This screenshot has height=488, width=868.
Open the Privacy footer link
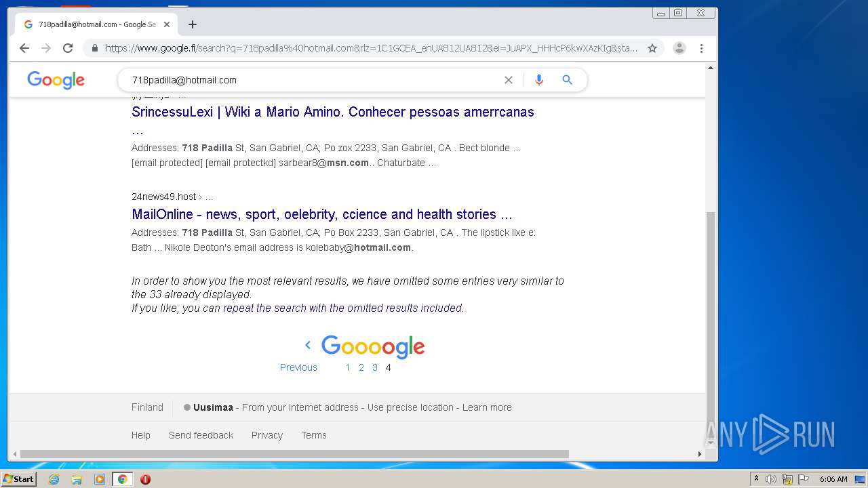[x=267, y=435]
